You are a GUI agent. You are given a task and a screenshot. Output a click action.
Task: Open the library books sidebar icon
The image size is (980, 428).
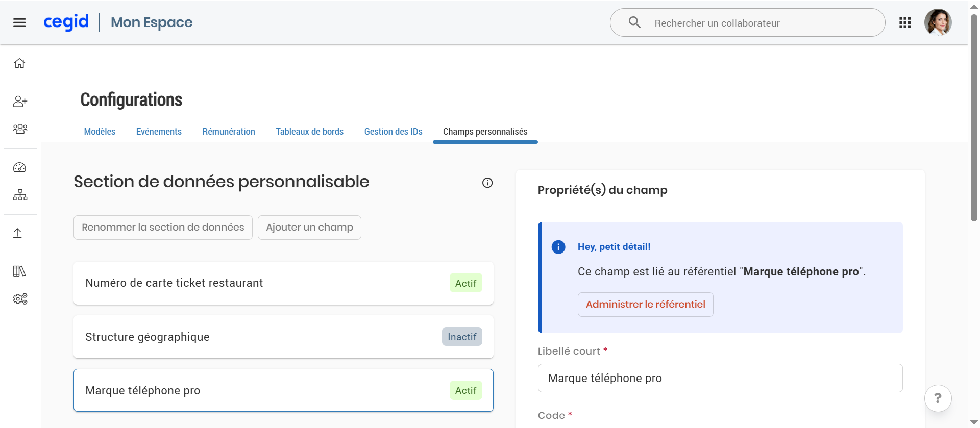[x=19, y=271]
